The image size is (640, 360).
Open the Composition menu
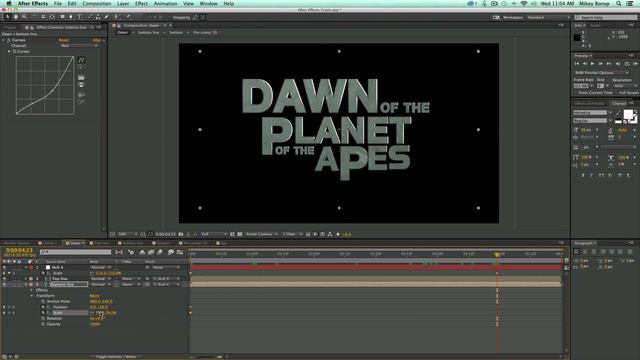click(97, 4)
